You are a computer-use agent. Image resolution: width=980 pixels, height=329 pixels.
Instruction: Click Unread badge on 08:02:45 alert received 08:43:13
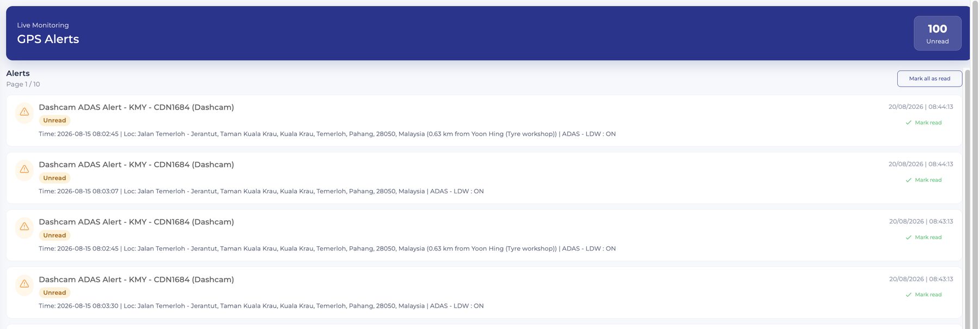tap(54, 235)
